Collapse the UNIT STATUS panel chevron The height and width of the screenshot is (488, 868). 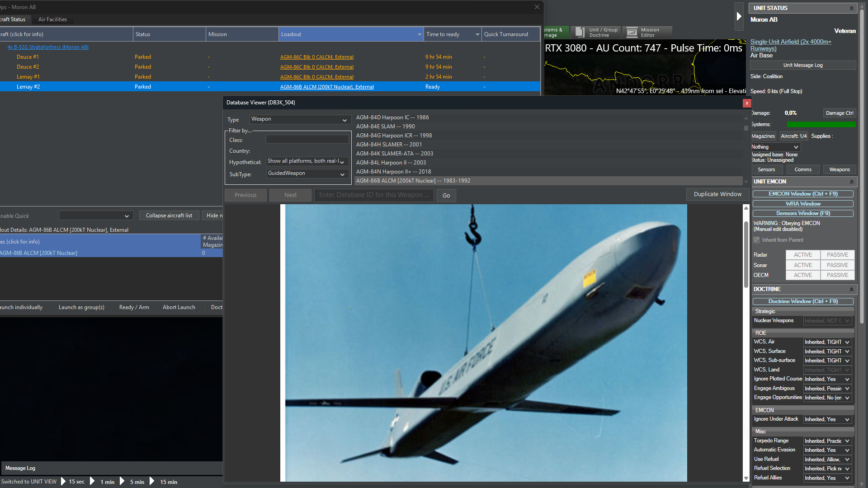[x=851, y=8]
